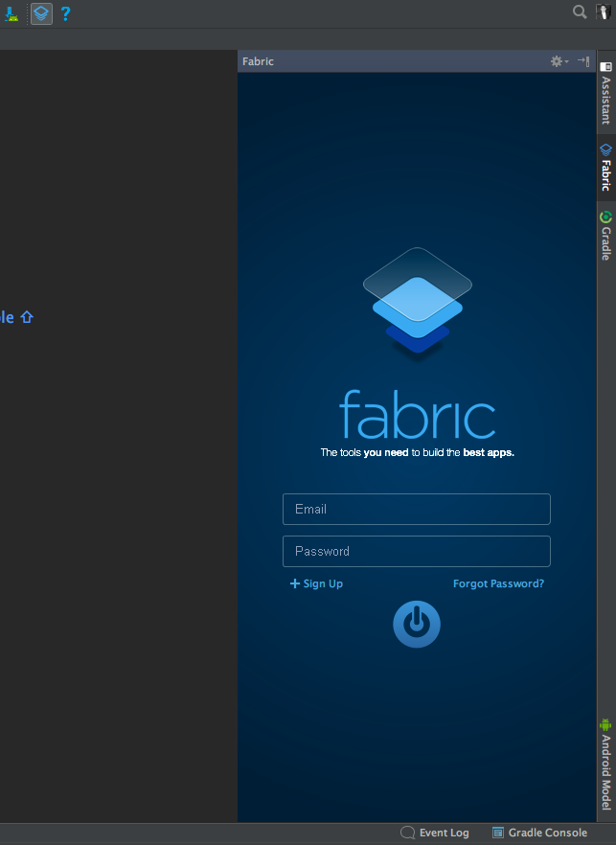The height and width of the screenshot is (845, 616).
Task: Click the blue up-arrow shortcut icon
Action: click(27, 317)
